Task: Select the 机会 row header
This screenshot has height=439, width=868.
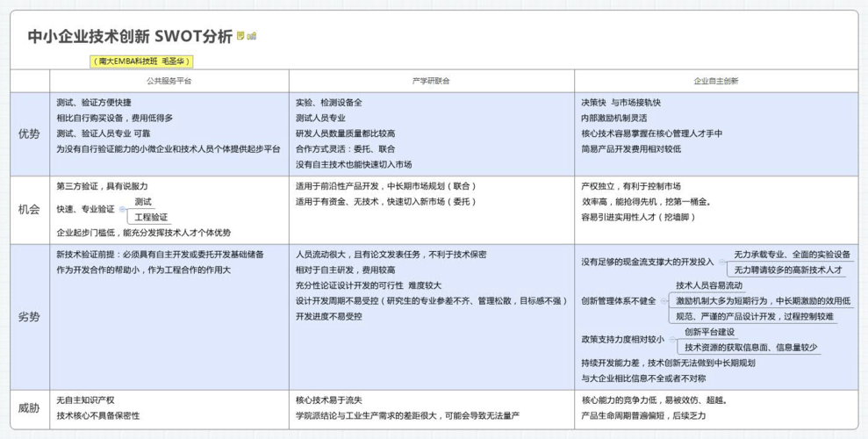Action: pyautogui.click(x=29, y=210)
